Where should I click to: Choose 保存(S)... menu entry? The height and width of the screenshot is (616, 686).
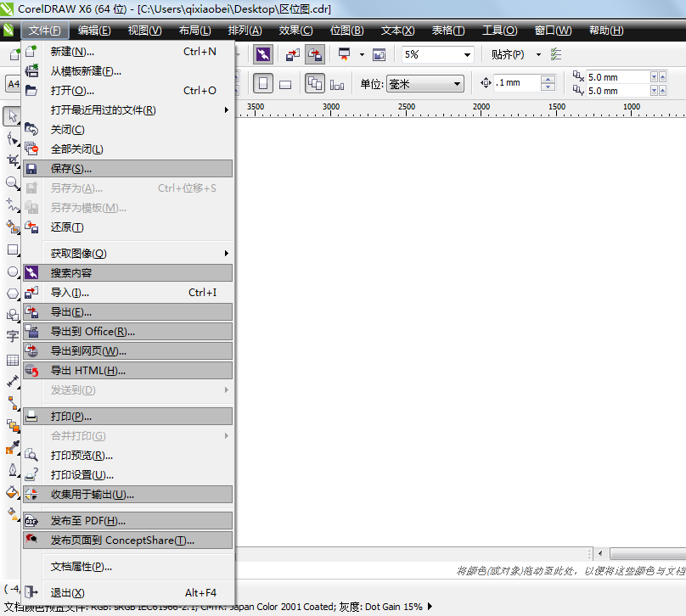click(x=127, y=168)
